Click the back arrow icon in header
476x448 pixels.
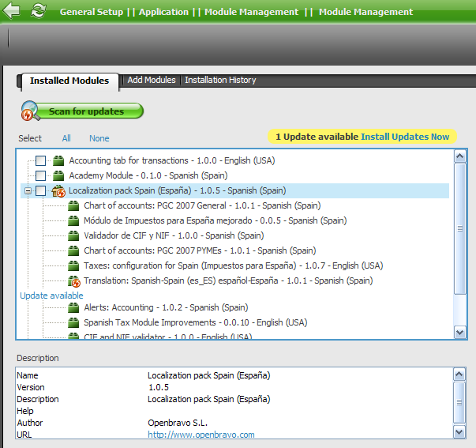[12, 12]
